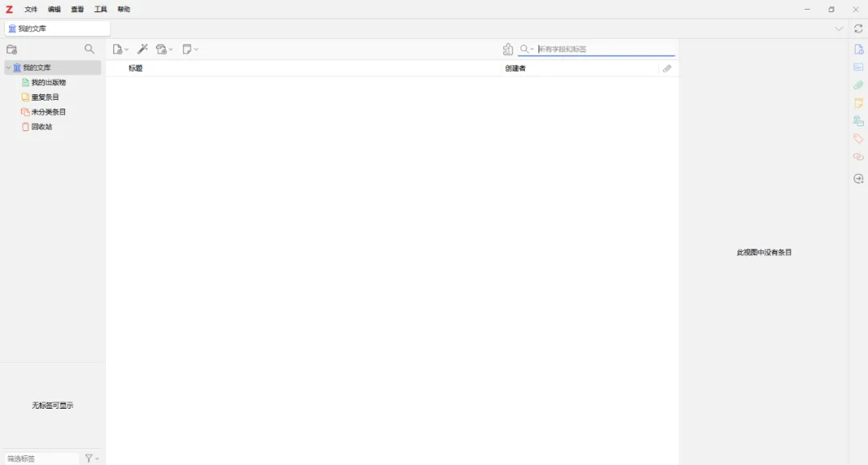Click the collection search magnifier icon

click(89, 49)
